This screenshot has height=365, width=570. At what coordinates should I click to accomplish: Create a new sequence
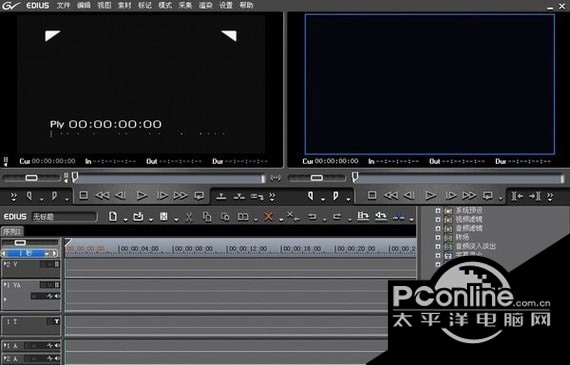tap(113, 217)
